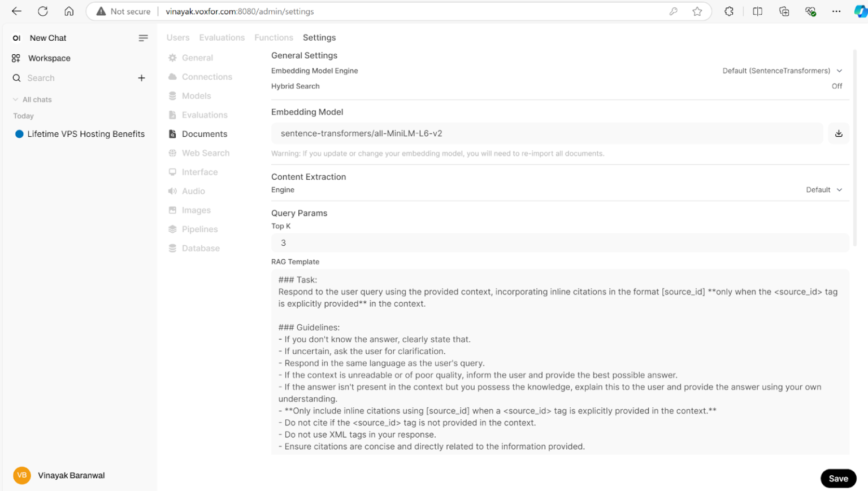
Task: Open the Content Extraction Engine dropdown
Action: click(x=823, y=190)
